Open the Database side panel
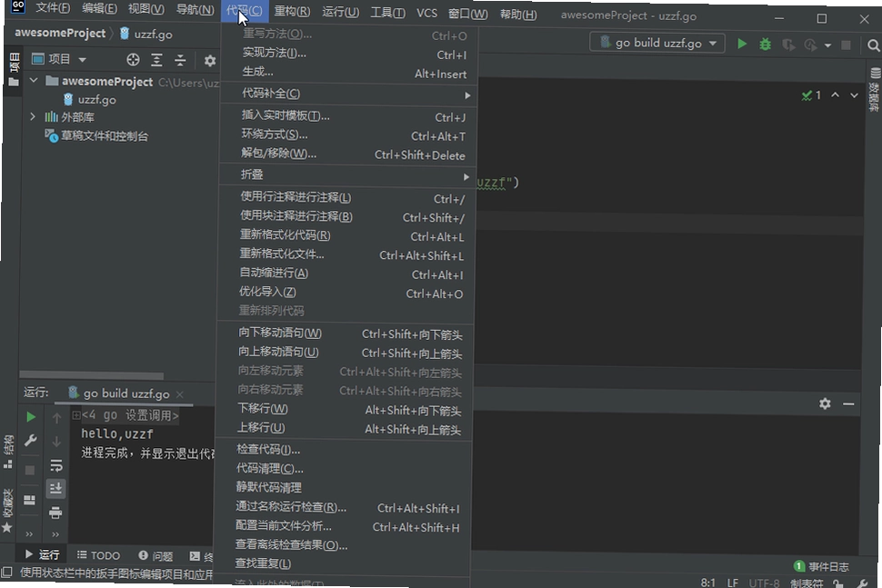The height and width of the screenshot is (588, 882). tap(875, 89)
